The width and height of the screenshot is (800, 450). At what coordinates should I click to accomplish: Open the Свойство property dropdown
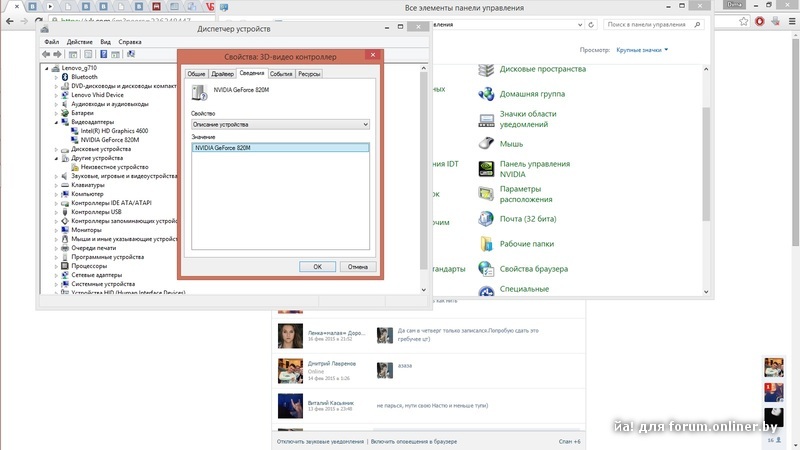coord(280,124)
